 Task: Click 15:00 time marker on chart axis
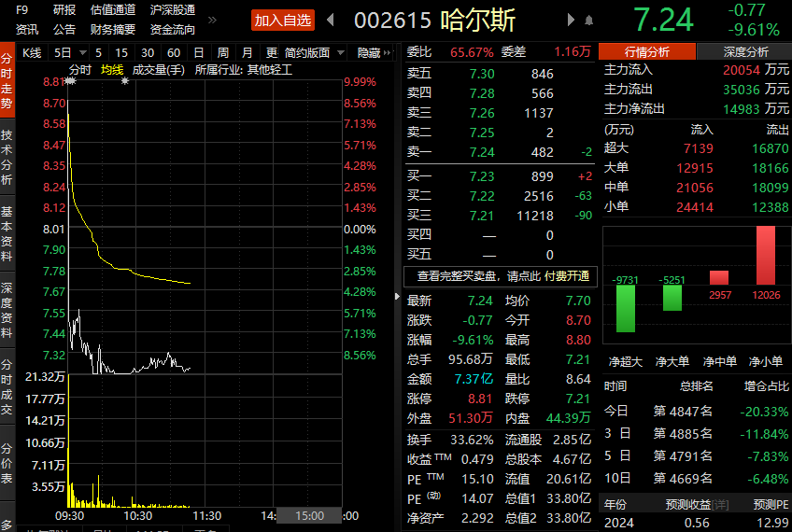click(309, 515)
